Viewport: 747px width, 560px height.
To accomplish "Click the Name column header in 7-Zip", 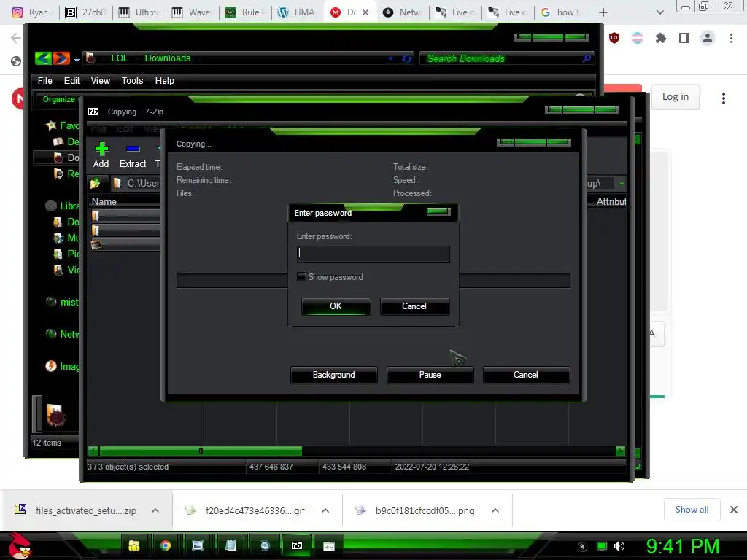I will (104, 201).
